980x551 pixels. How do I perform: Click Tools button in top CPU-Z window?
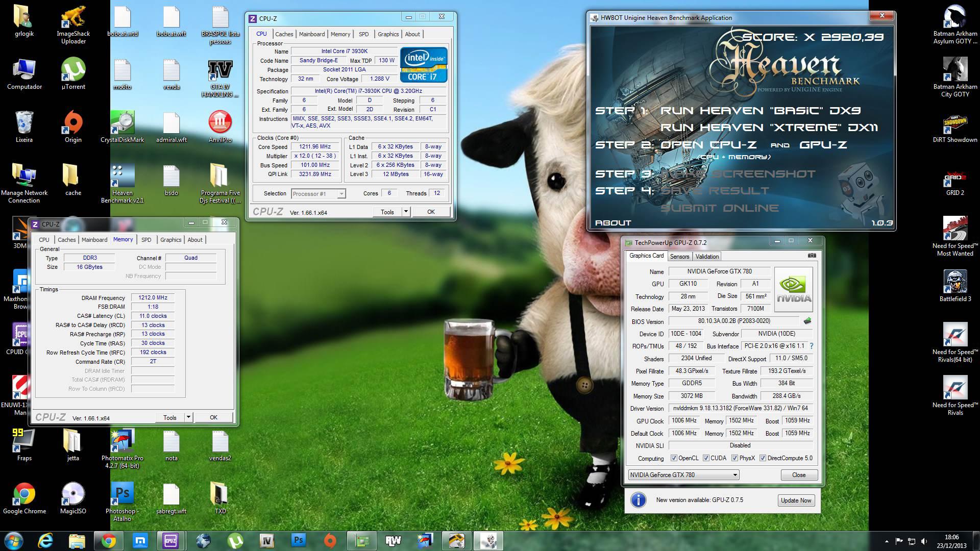387,212
